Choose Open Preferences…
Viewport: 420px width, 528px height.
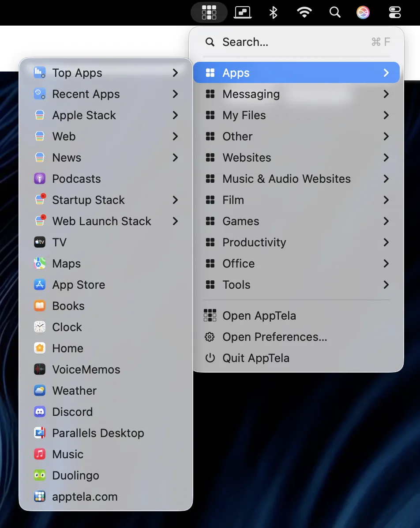tap(296, 337)
